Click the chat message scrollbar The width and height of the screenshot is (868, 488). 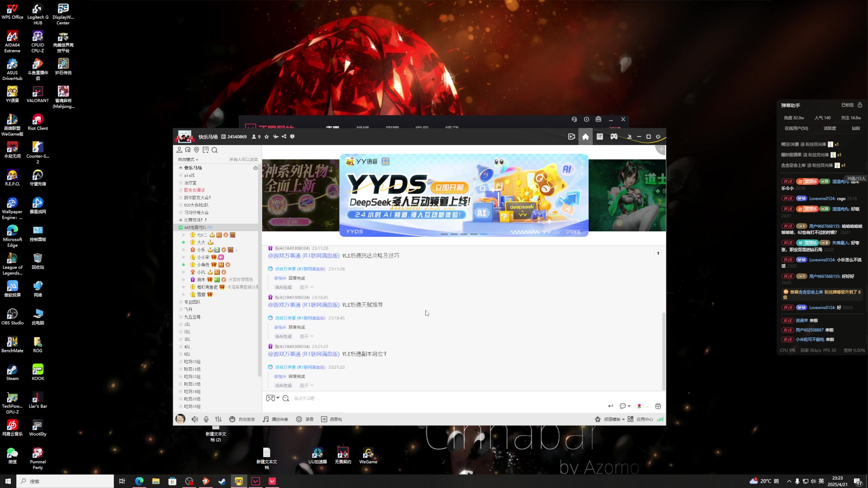(664, 351)
